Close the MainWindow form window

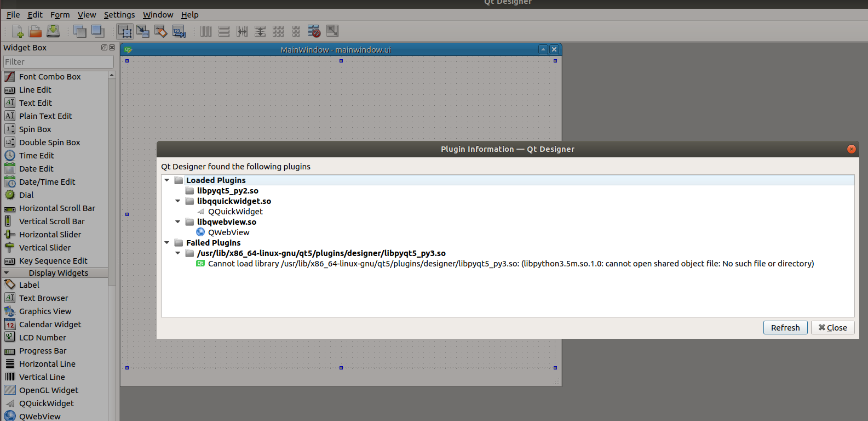554,49
